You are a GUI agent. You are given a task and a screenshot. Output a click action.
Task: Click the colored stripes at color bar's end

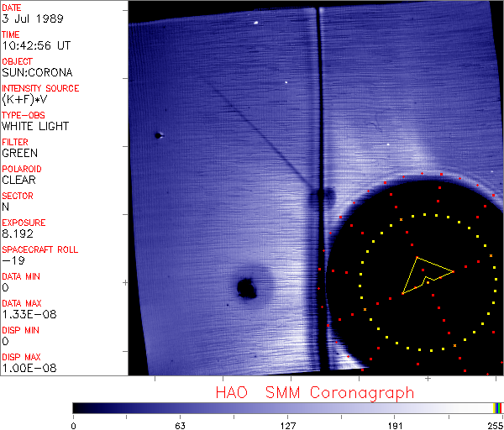(498, 408)
